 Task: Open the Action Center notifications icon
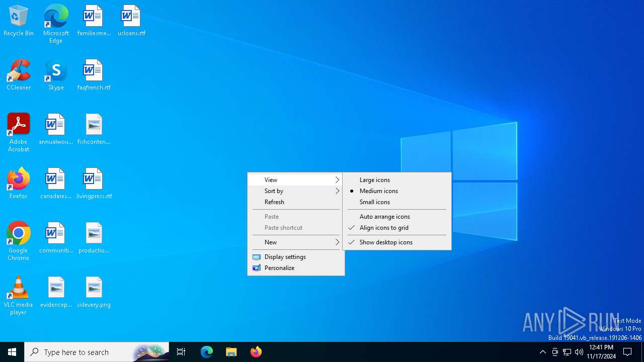coord(627,352)
